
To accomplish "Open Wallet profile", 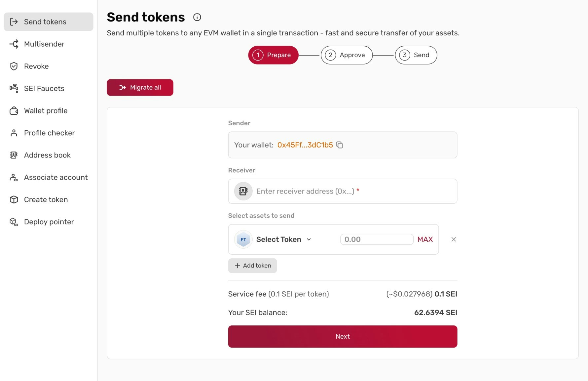I will click(45, 110).
